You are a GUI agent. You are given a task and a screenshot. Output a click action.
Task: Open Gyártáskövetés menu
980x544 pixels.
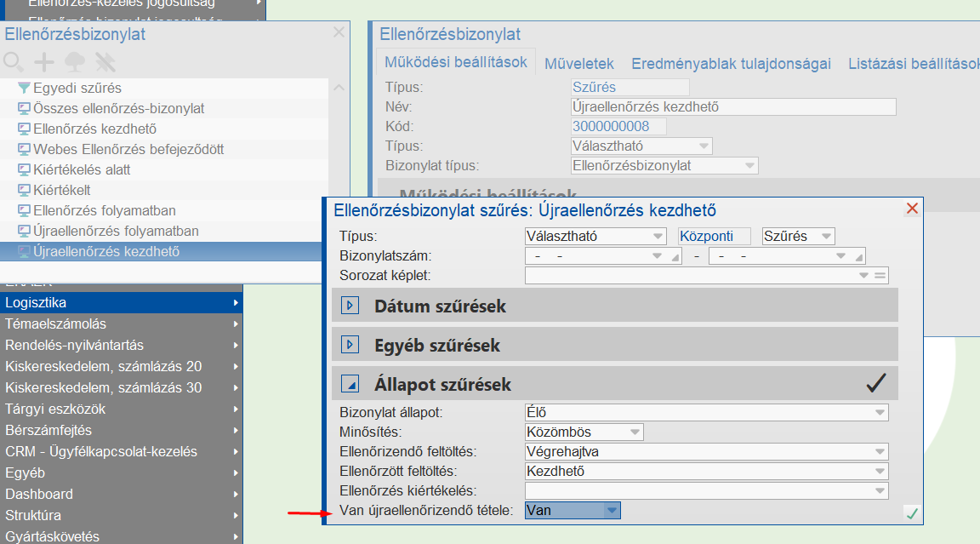122,535
